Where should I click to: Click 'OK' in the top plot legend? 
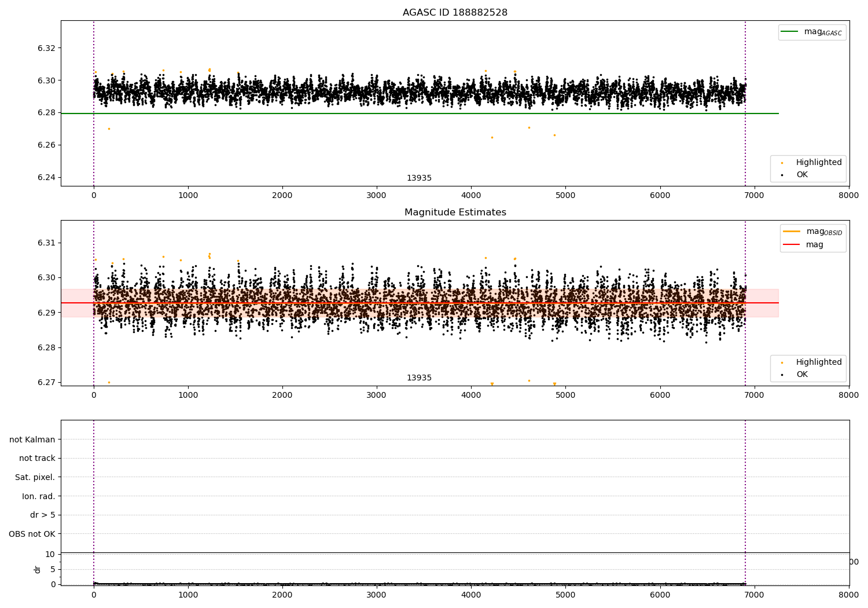[x=801, y=175]
